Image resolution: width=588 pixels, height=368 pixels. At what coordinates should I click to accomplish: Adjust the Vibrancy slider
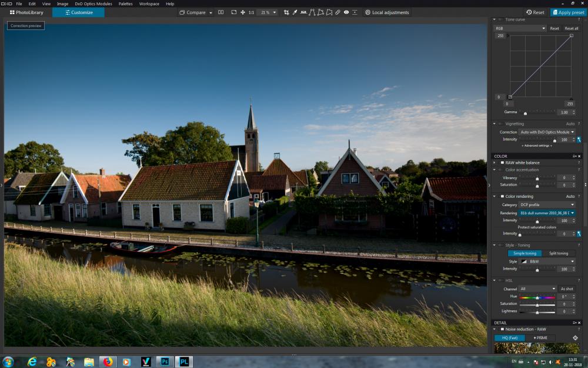click(x=537, y=178)
